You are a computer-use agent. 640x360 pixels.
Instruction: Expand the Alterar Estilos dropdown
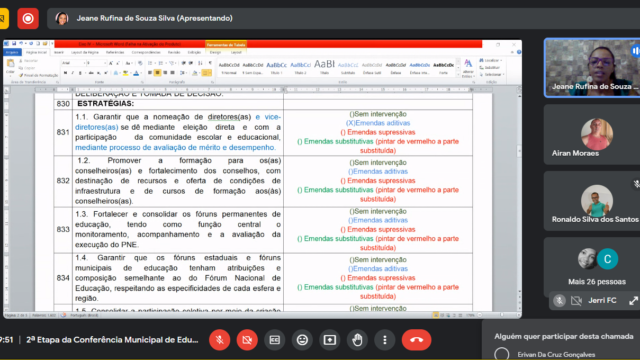[x=468, y=68]
